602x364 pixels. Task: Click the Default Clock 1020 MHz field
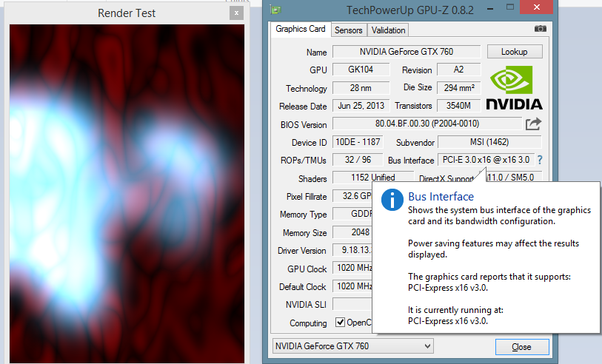352,286
